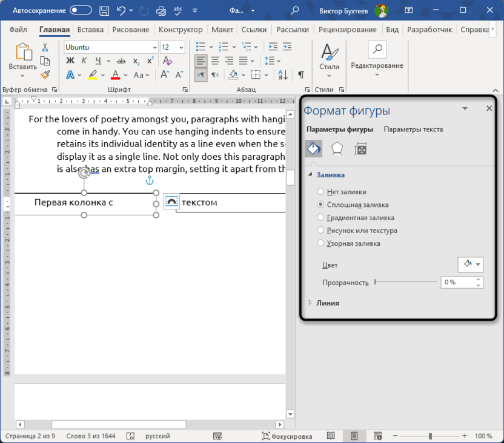This screenshot has height=443, width=504.
Task: Select the Узорная заливка radio option
Action: click(x=321, y=243)
